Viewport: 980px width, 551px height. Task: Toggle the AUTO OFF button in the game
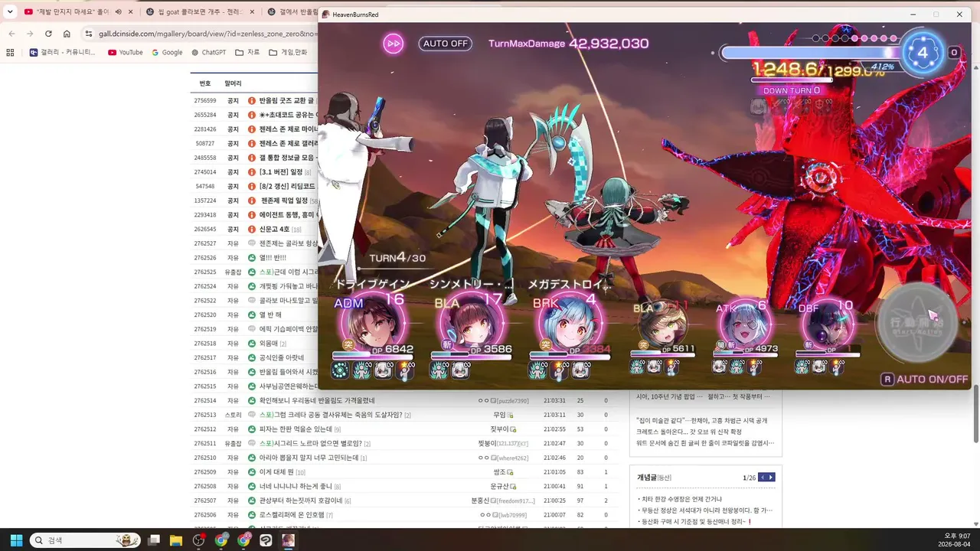pyautogui.click(x=445, y=44)
